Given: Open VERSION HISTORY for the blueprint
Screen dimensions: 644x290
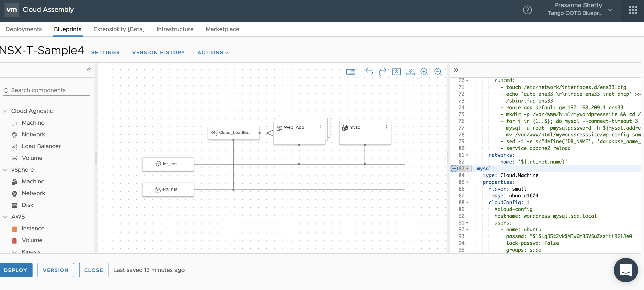Looking at the screenshot, I should [158, 52].
